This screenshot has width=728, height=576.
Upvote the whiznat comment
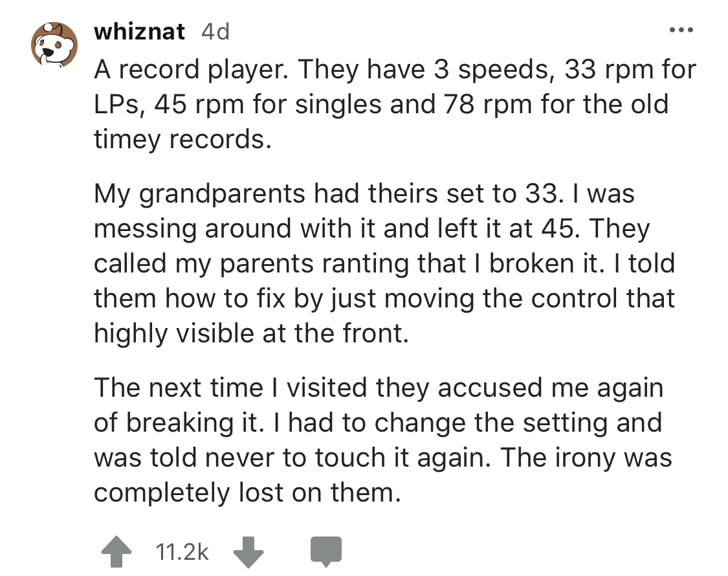click(118, 551)
